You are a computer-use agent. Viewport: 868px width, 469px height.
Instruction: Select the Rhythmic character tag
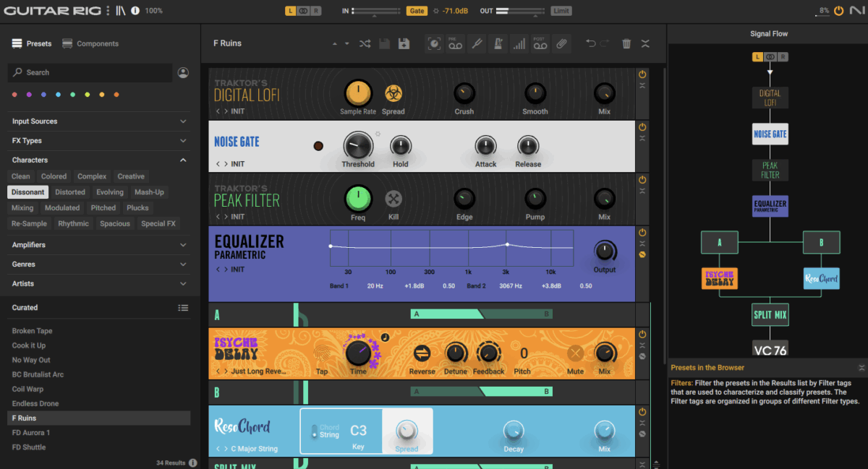74,224
